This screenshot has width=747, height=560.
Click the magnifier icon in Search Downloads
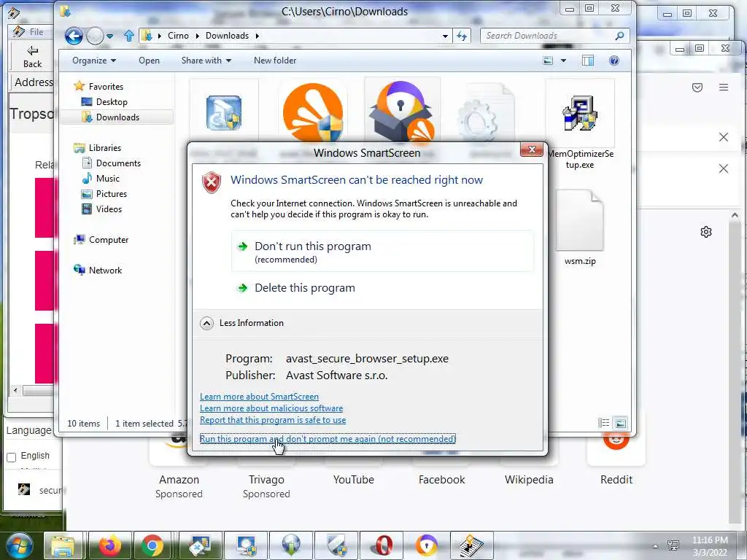pyautogui.click(x=619, y=36)
